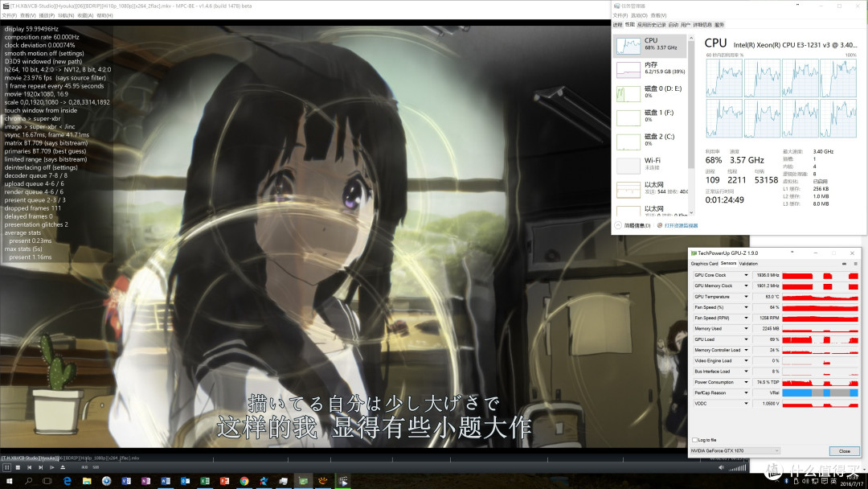Select the CPU item in Task Manager
This screenshot has width=868, height=489.
point(650,46)
